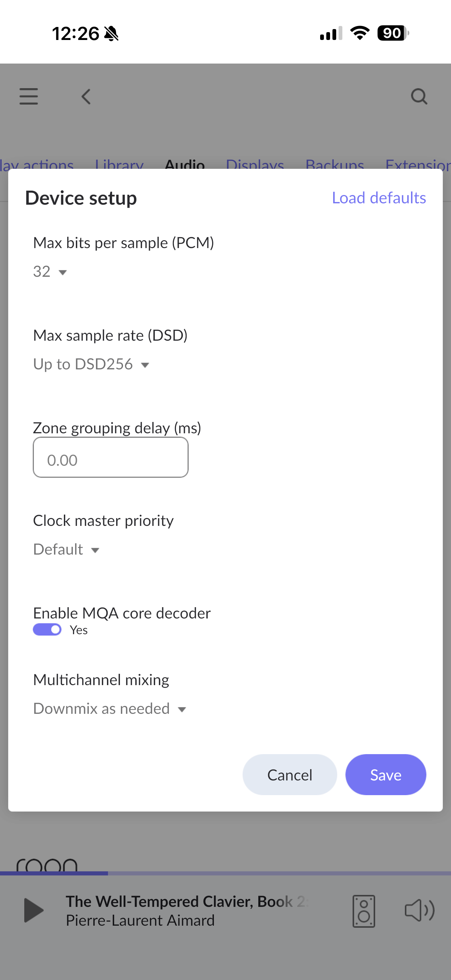Open search with the magnifier icon
The width and height of the screenshot is (451, 980).
tap(419, 97)
